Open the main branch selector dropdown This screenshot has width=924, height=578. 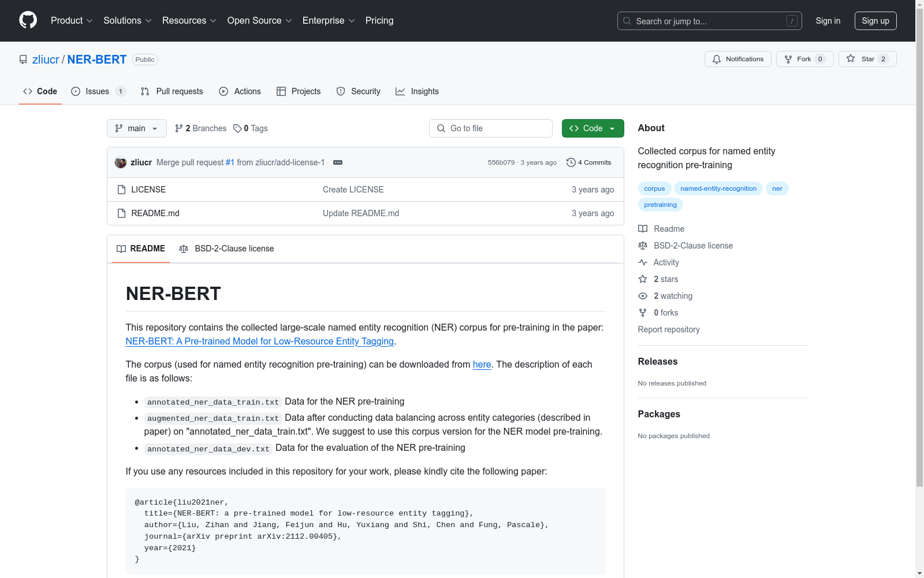tap(137, 128)
